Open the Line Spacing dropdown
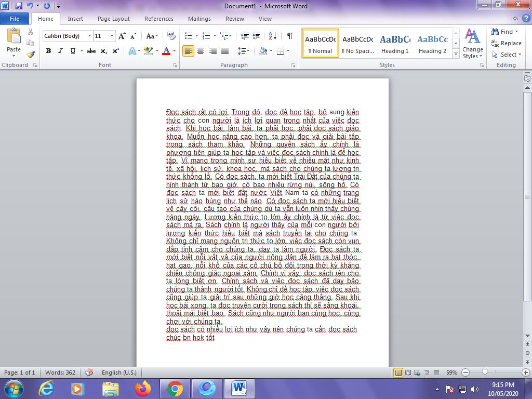Screen dimensions: 532x399 (243, 51)
